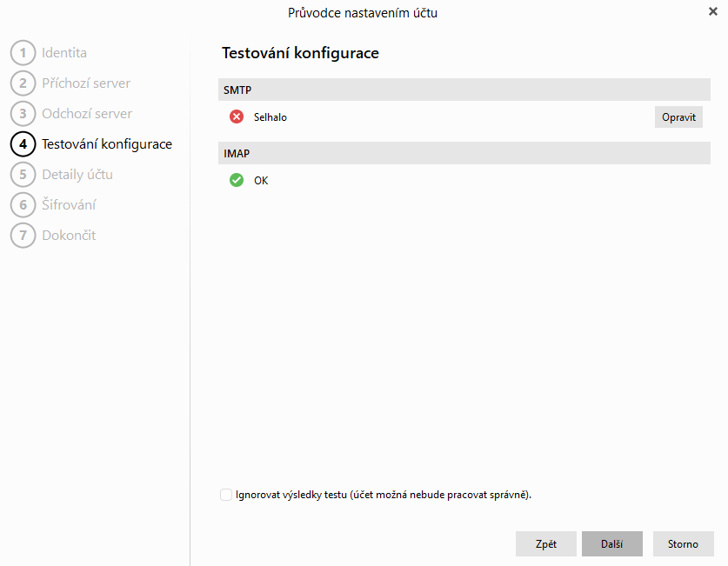The width and height of the screenshot is (728, 566).
Task: Go to the Identita step
Action: (x=64, y=53)
